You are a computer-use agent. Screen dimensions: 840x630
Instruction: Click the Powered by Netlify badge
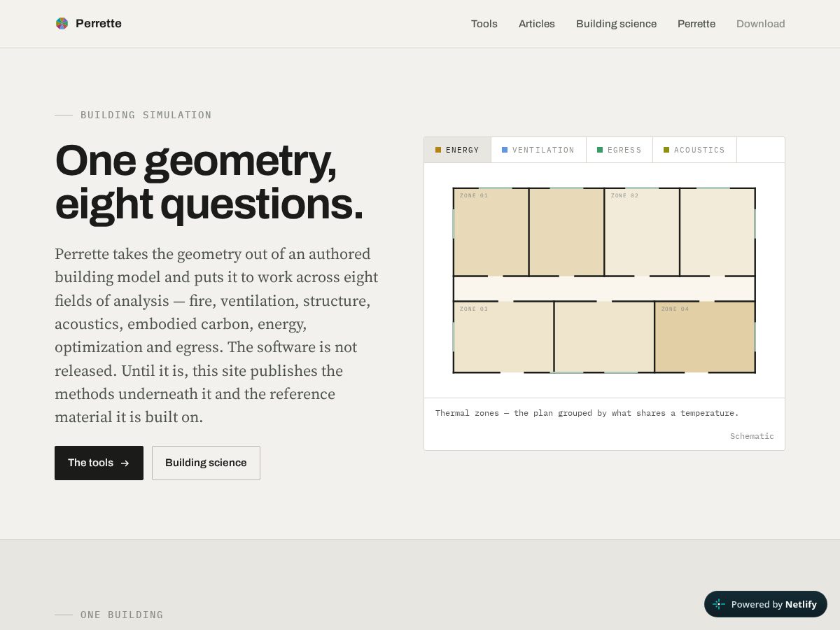(x=766, y=604)
